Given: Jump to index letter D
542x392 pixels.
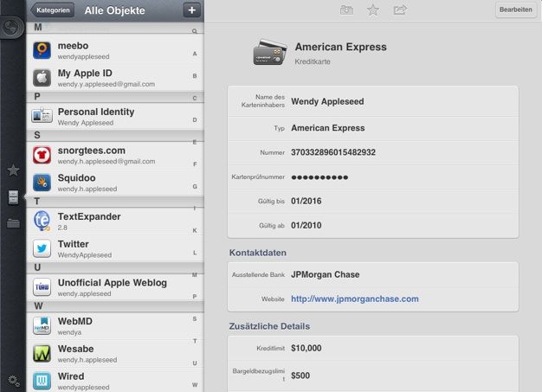Looking at the screenshot, I should pos(195,119).
